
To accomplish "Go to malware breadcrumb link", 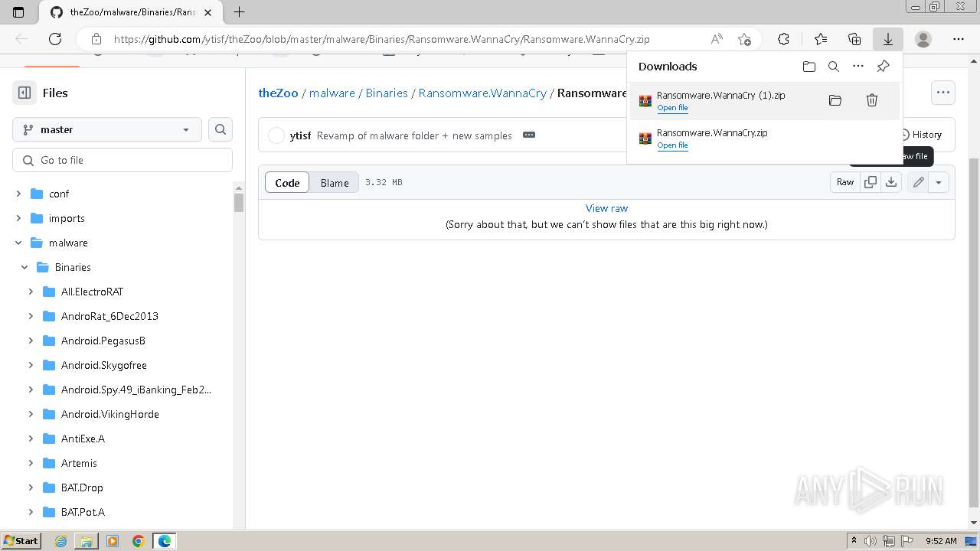I will point(332,93).
